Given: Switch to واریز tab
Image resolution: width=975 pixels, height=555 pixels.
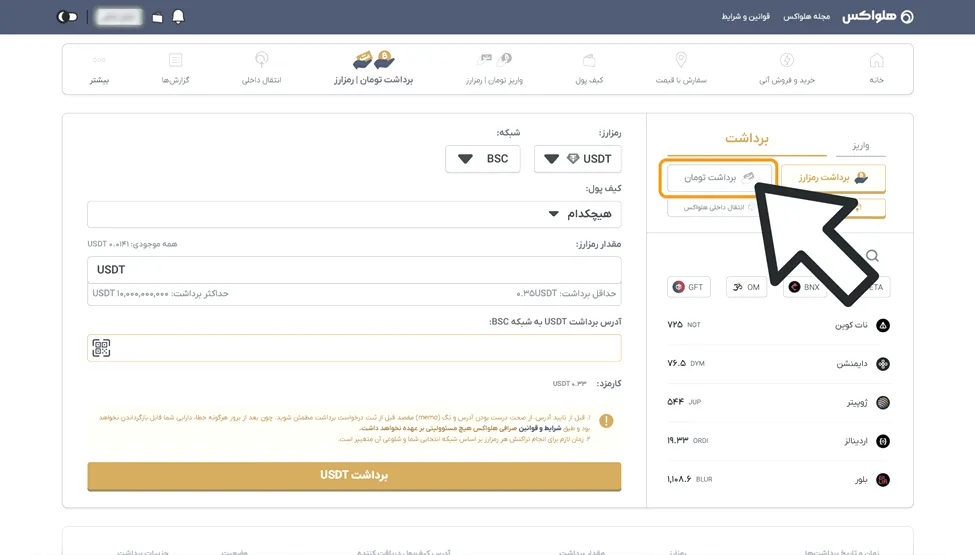Looking at the screenshot, I should click(x=861, y=145).
